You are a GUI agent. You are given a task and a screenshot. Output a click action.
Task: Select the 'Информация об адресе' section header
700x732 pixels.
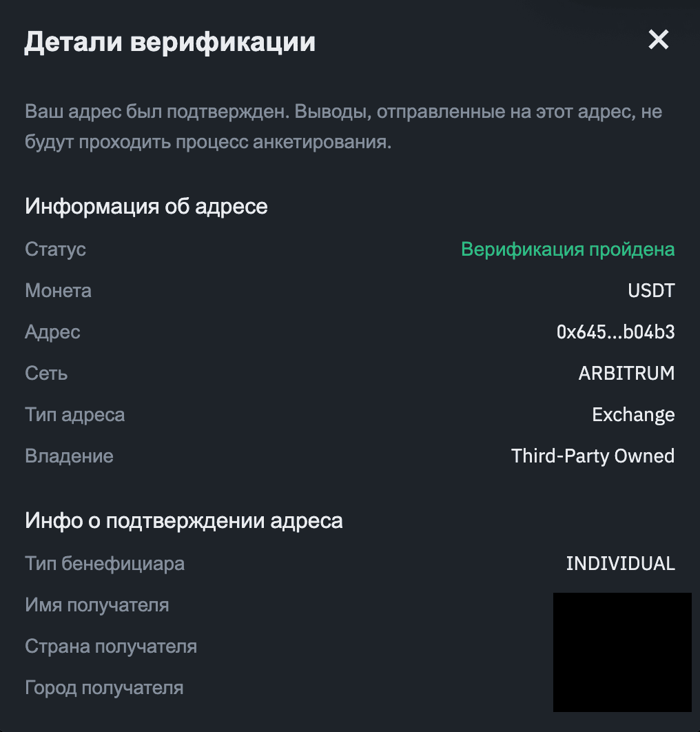coord(147,205)
